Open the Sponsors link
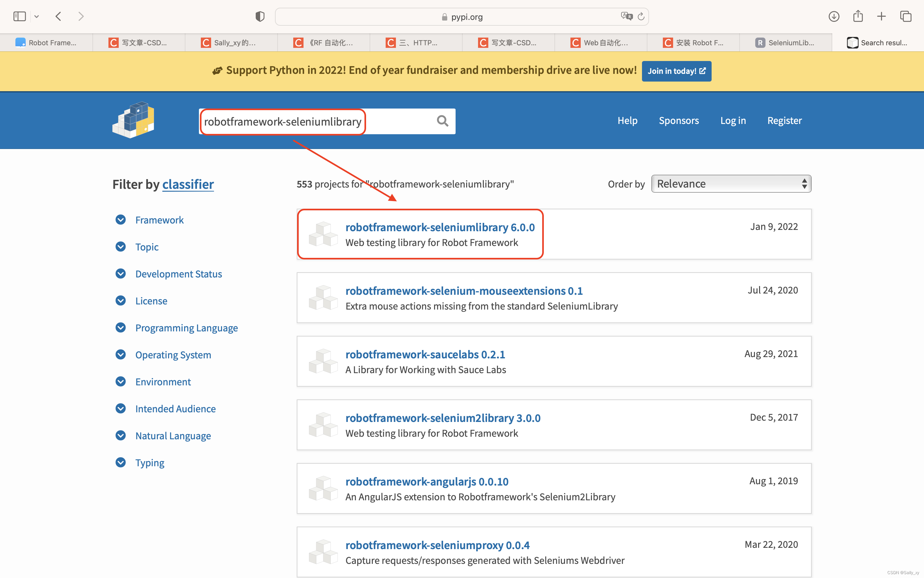924x578 pixels. point(679,120)
